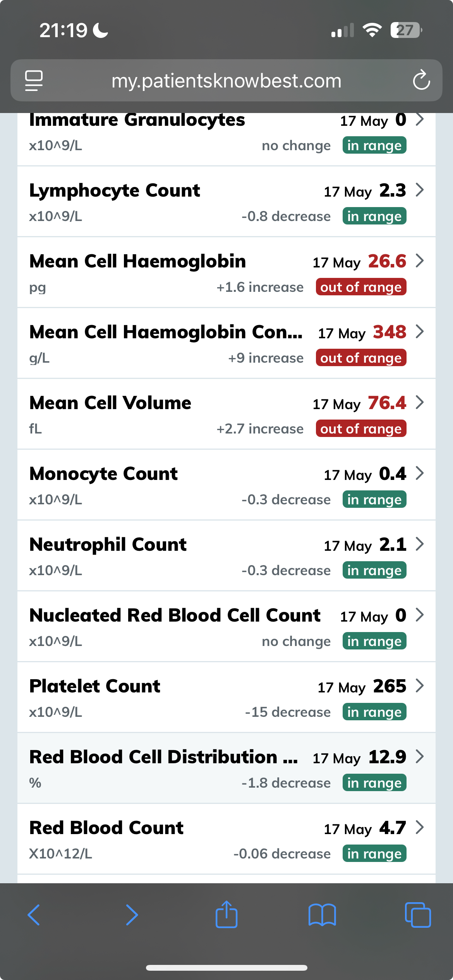Viewport: 453px width, 980px height.
Task: Open Safari bookmarks icon
Action: 322,915
